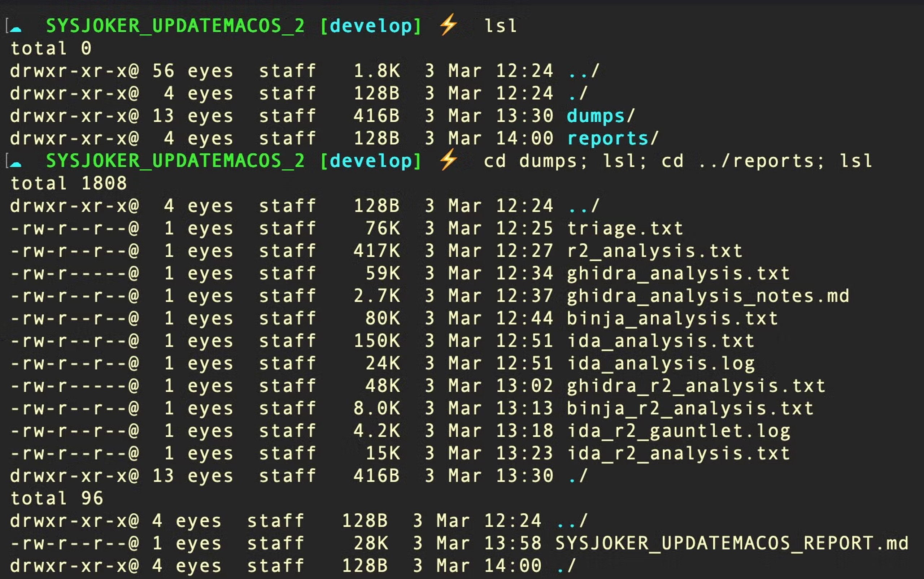The width and height of the screenshot is (924, 579).
Task: Click the lightning bolt before 'cd dumps' command
Action: 448,159
